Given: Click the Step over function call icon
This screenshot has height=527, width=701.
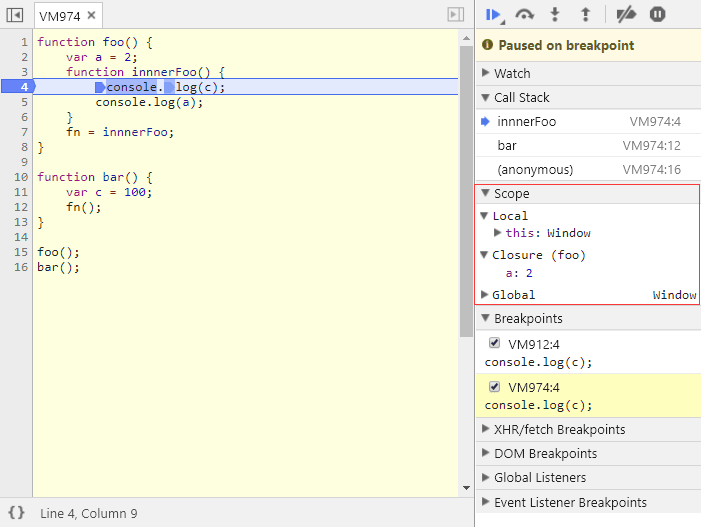Looking at the screenshot, I should 525,14.
